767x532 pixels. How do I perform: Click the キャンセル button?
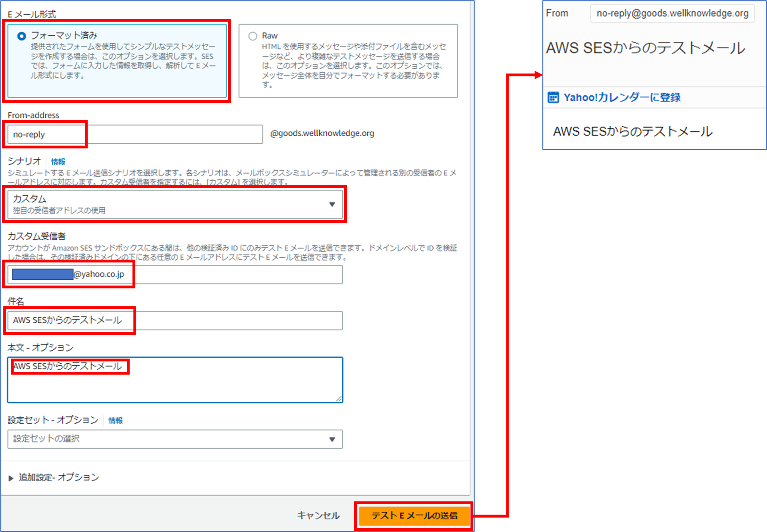(x=318, y=516)
